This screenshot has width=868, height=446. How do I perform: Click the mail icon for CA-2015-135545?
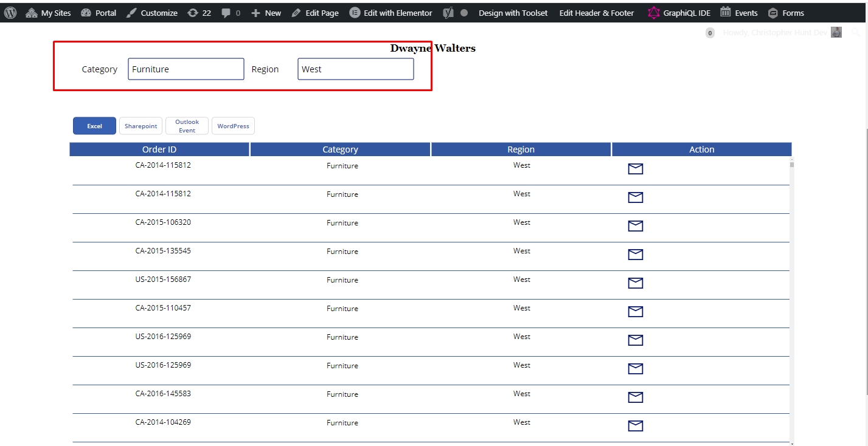tap(636, 255)
